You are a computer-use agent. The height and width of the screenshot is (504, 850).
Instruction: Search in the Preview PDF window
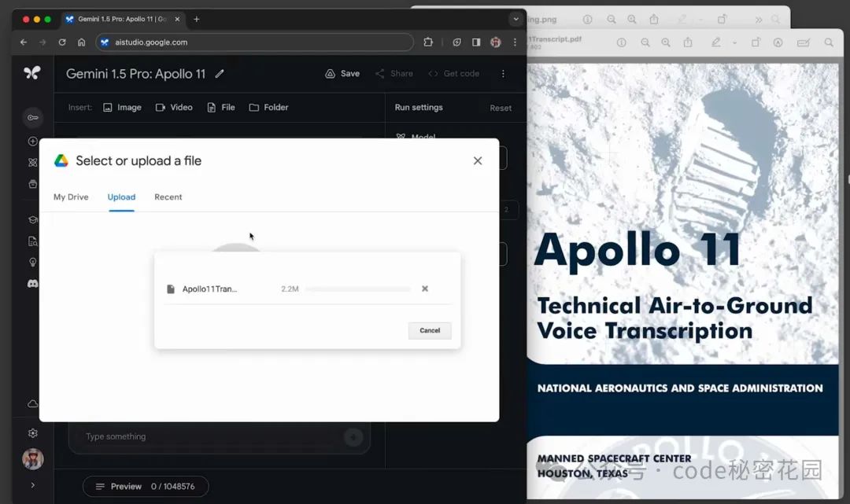829,42
